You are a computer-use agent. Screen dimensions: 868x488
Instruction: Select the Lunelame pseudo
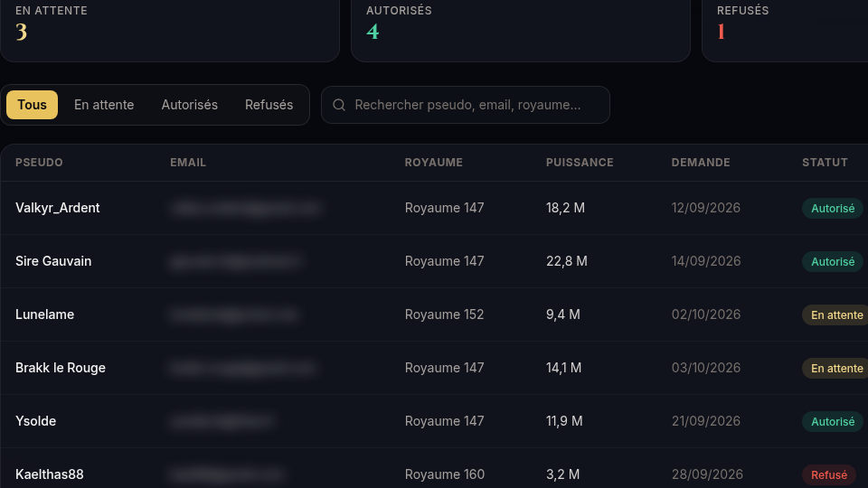point(45,314)
